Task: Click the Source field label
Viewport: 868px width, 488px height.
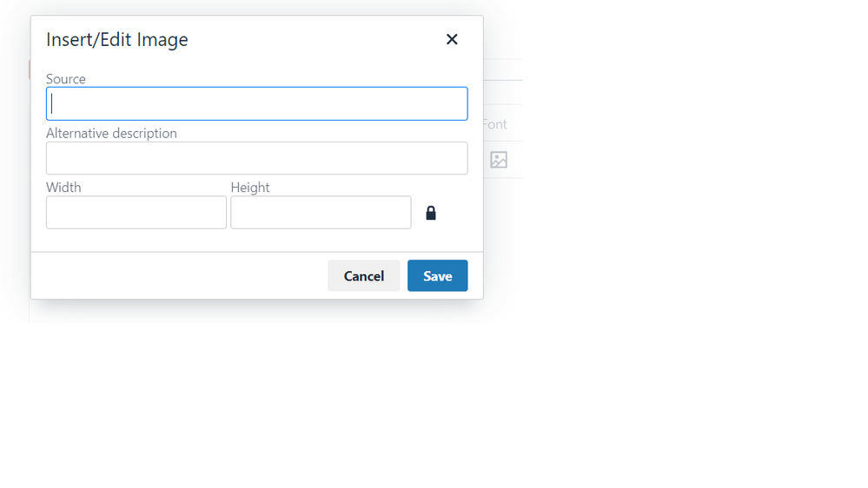Action: (x=66, y=79)
